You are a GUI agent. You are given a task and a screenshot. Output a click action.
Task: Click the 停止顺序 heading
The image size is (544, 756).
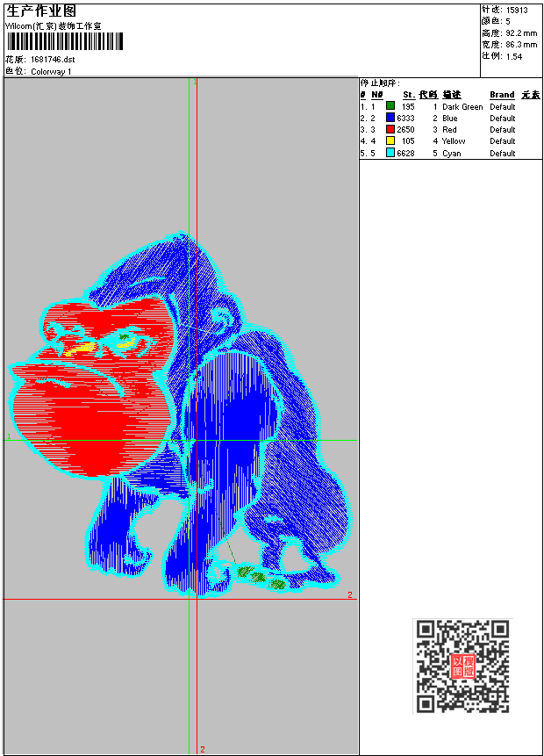pyautogui.click(x=380, y=83)
